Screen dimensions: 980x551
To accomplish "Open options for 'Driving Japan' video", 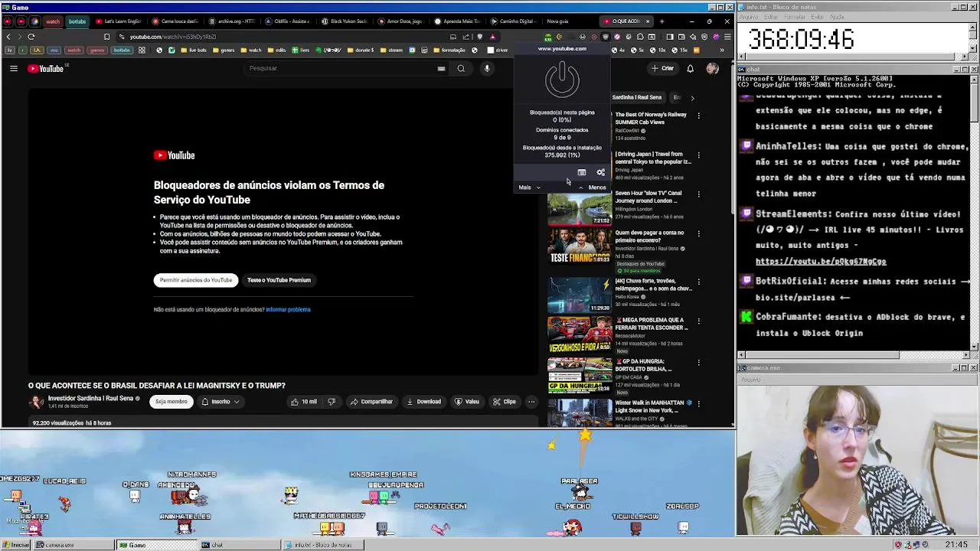I will coord(698,155).
